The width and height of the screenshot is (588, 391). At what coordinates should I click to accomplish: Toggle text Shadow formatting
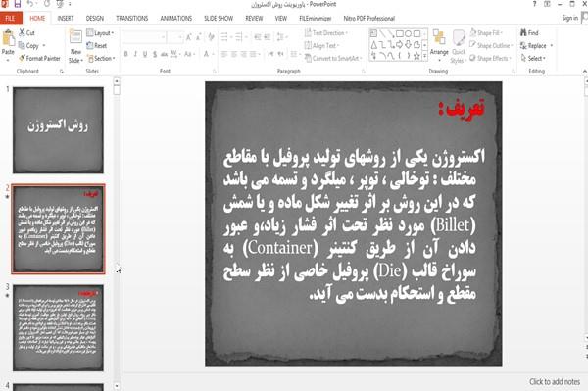(x=155, y=54)
